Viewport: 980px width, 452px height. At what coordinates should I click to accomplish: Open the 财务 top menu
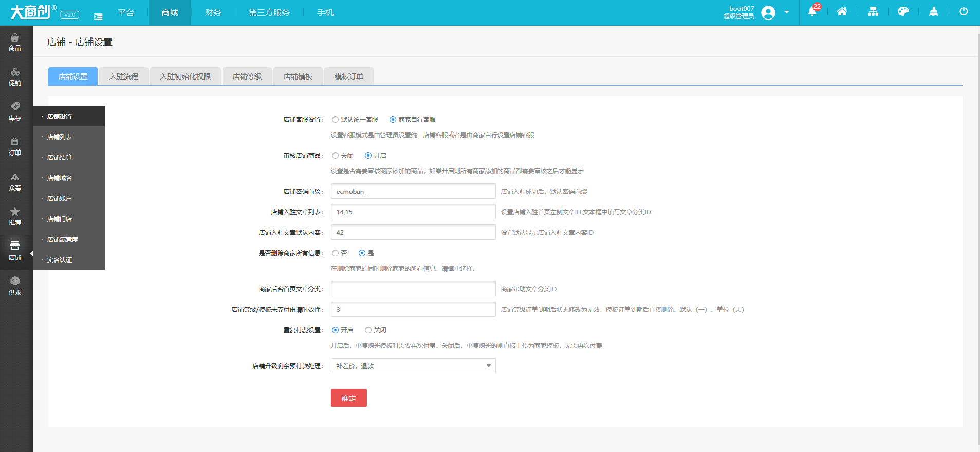pos(213,12)
